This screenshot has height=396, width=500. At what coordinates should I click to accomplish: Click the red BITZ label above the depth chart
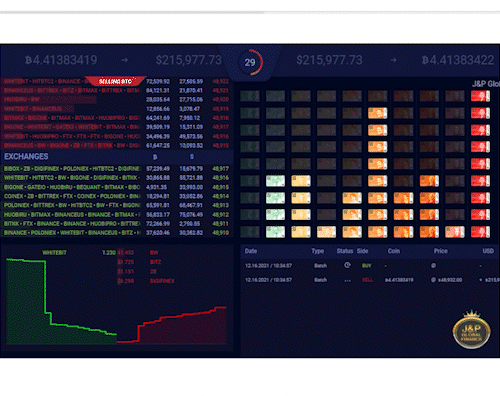click(x=155, y=262)
